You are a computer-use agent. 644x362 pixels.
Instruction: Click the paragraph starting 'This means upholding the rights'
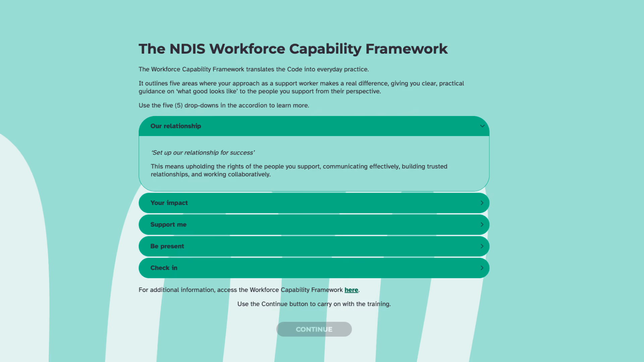(299, 170)
